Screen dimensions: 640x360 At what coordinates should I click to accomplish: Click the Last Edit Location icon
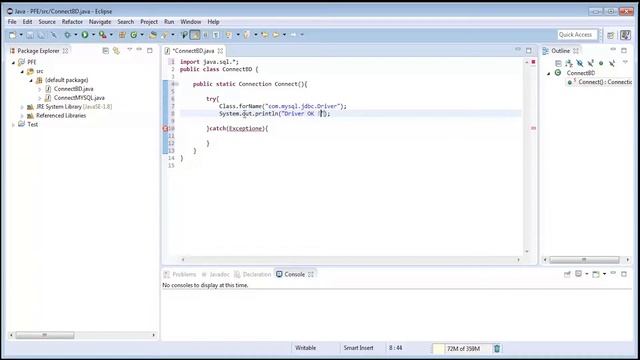[x=265, y=35]
